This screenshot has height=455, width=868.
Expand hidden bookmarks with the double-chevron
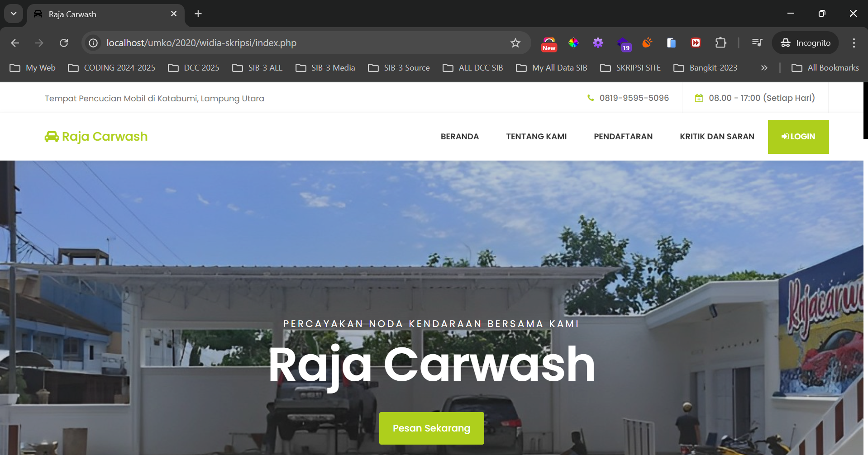click(764, 68)
